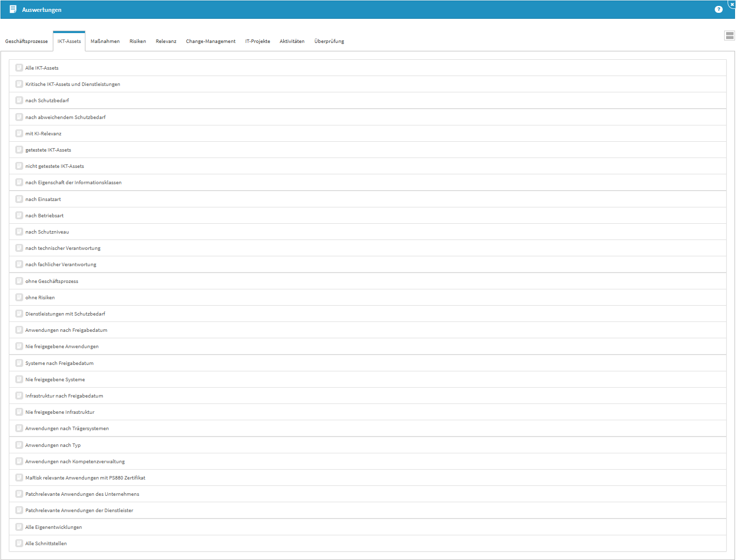Click the layout view icon beside the tabs
Screen dimensions: 736x560
coord(729,36)
